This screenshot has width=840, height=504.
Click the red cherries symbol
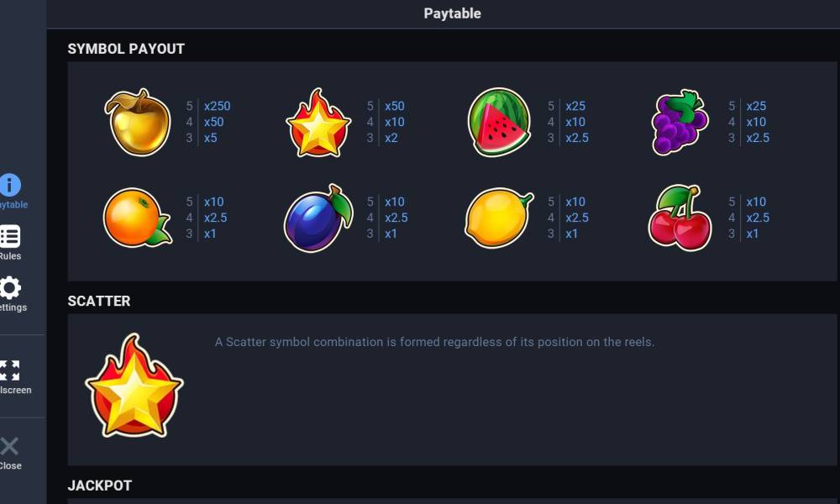[x=680, y=218]
